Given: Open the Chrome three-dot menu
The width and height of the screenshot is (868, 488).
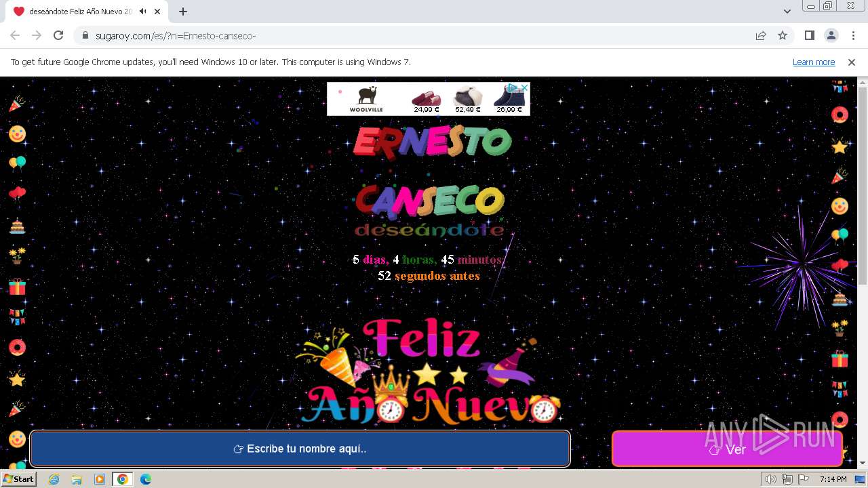Looking at the screenshot, I should coord(852,35).
